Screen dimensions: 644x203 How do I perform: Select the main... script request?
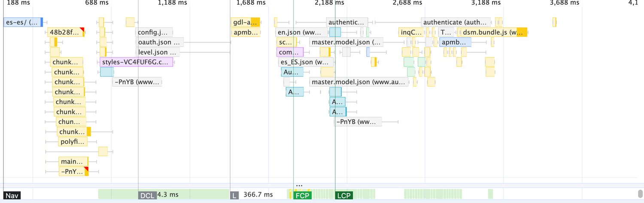pyautogui.click(x=73, y=162)
